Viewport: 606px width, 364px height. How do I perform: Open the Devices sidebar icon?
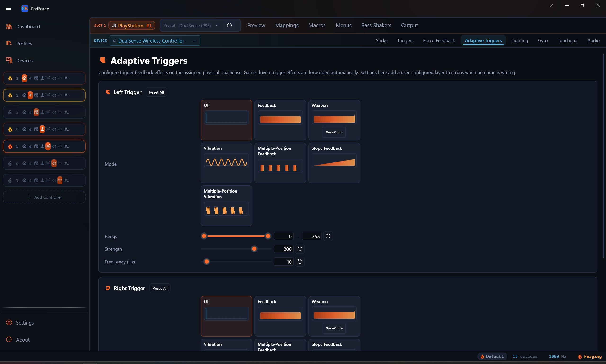click(9, 60)
